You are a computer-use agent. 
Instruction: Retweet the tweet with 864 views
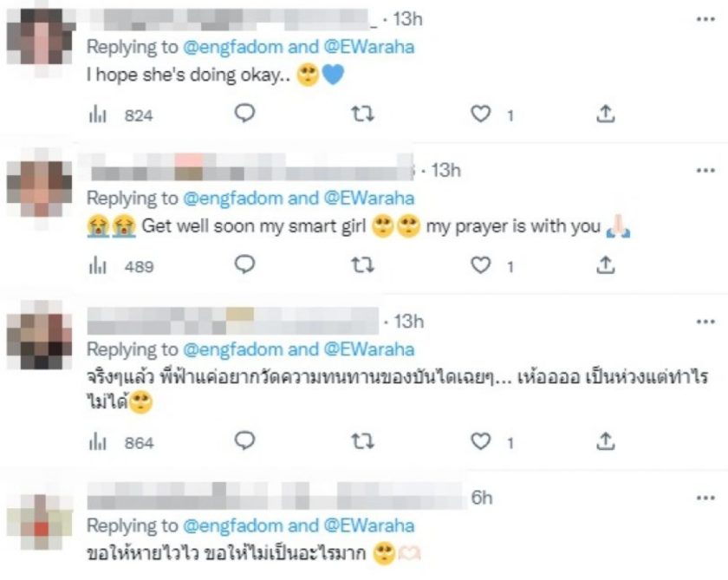(x=362, y=441)
